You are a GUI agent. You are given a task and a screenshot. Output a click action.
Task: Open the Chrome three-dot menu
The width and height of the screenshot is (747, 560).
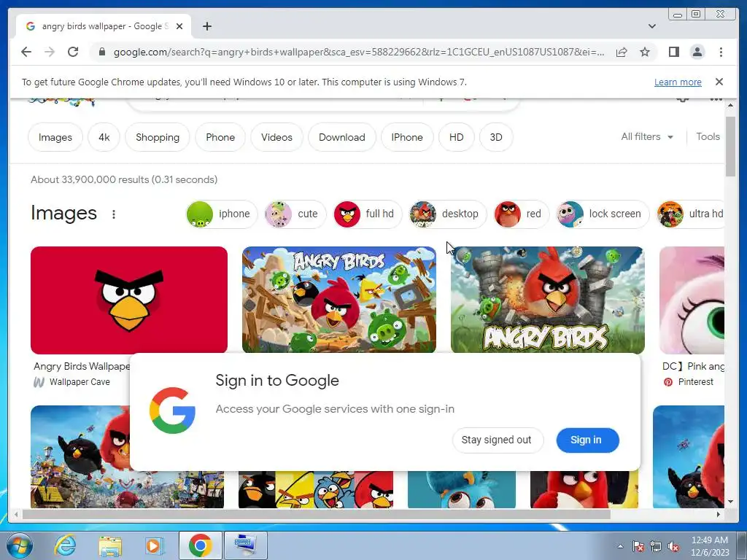pyautogui.click(x=721, y=52)
